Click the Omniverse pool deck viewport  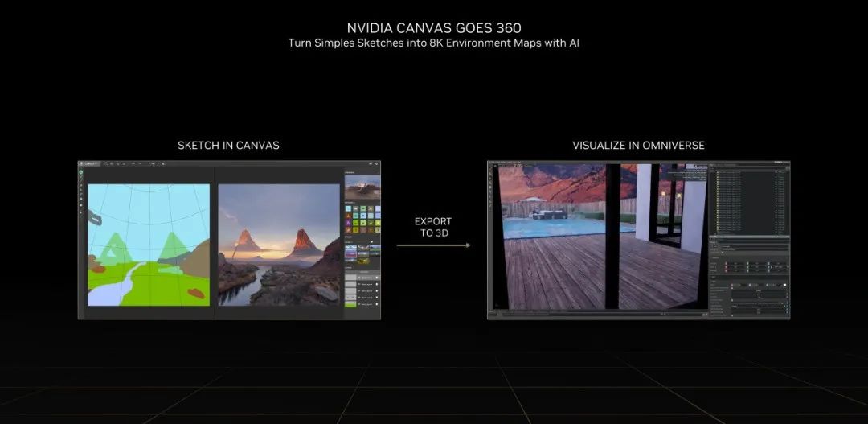coord(600,237)
